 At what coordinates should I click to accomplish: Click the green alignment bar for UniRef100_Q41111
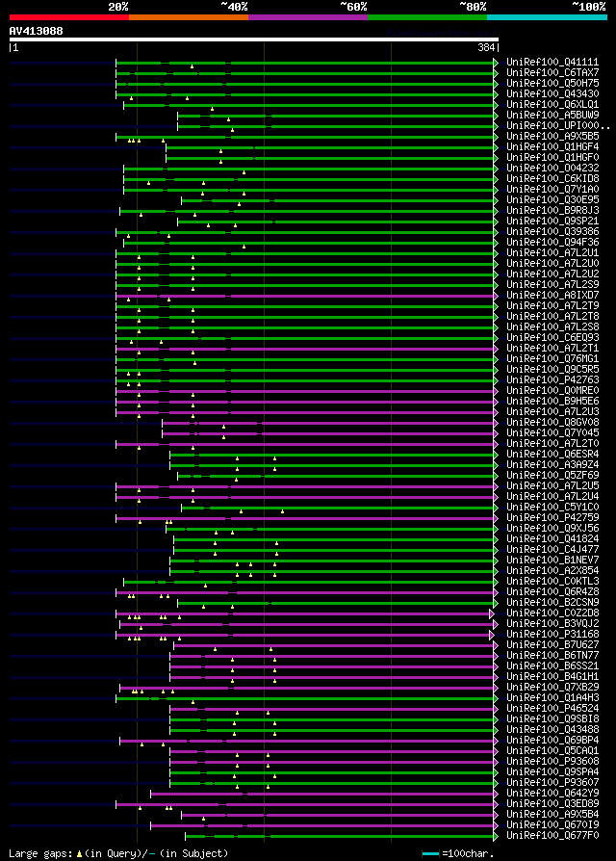click(x=304, y=63)
